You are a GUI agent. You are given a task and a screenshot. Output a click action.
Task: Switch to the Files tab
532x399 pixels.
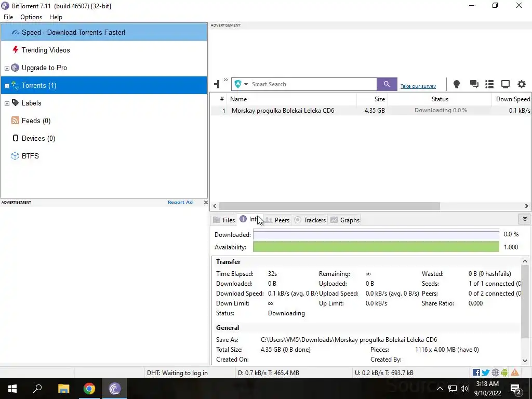[224, 220]
